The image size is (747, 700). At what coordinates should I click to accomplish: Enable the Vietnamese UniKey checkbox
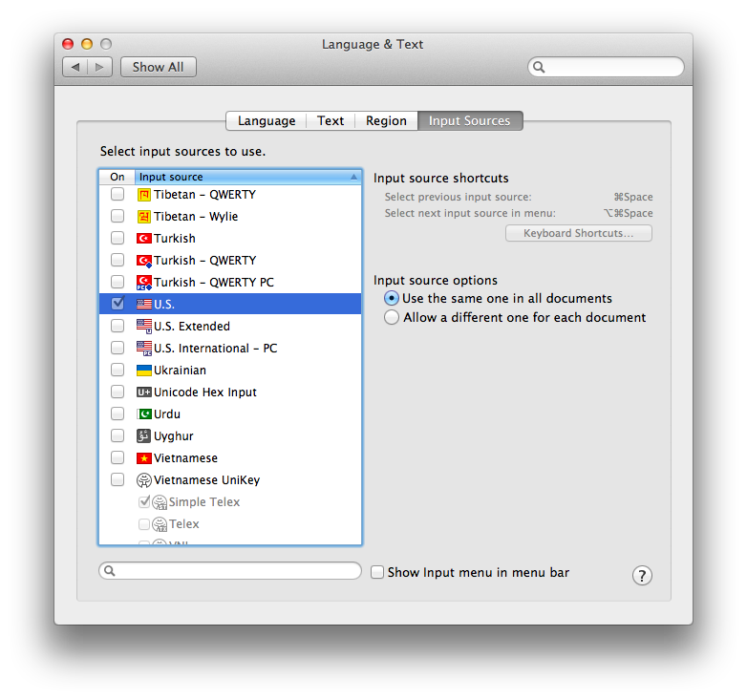pyautogui.click(x=117, y=479)
